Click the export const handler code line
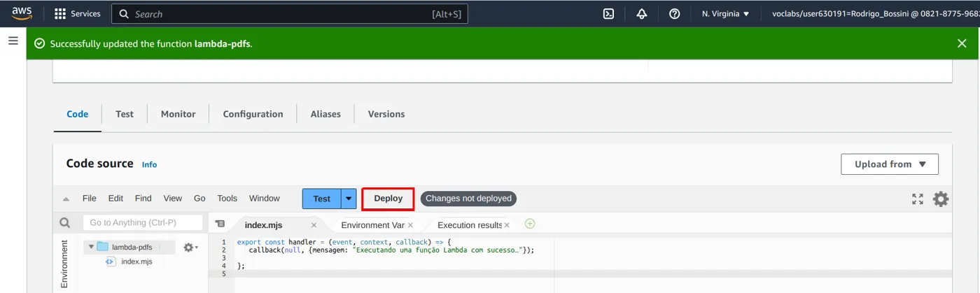This screenshot has width=980, height=293. click(x=344, y=242)
